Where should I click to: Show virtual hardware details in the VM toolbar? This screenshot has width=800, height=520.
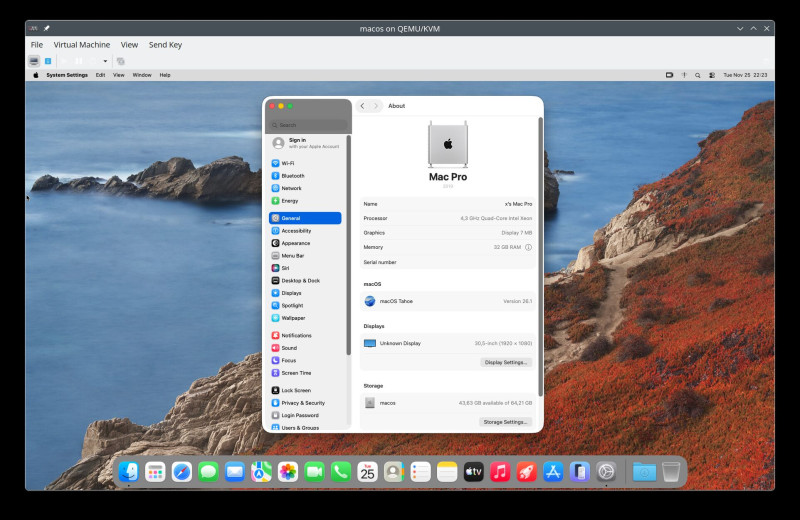coord(47,61)
